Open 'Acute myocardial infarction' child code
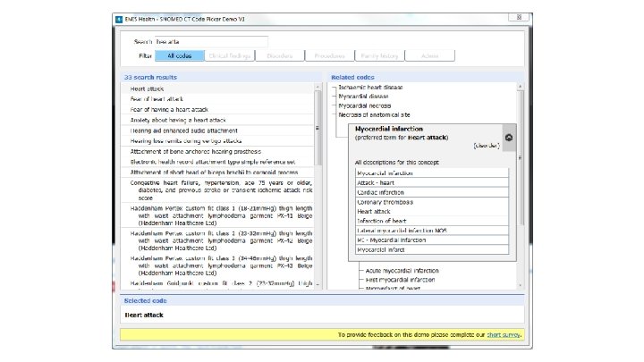This screenshot has width=644, height=362. (x=402, y=271)
